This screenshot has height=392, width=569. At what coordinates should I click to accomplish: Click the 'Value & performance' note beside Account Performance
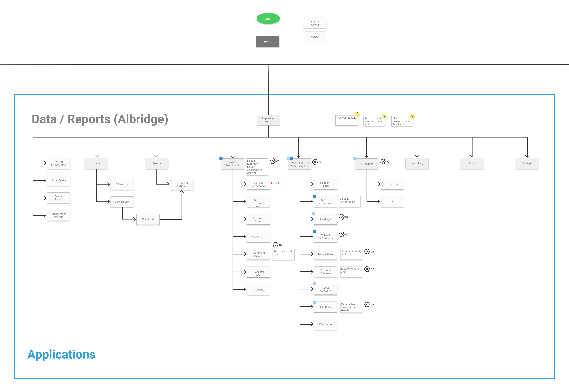(350, 202)
